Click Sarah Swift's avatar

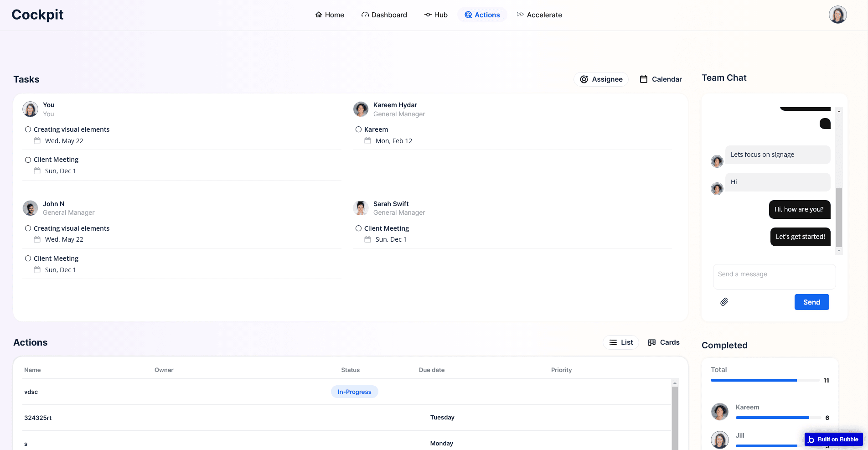click(361, 208)
